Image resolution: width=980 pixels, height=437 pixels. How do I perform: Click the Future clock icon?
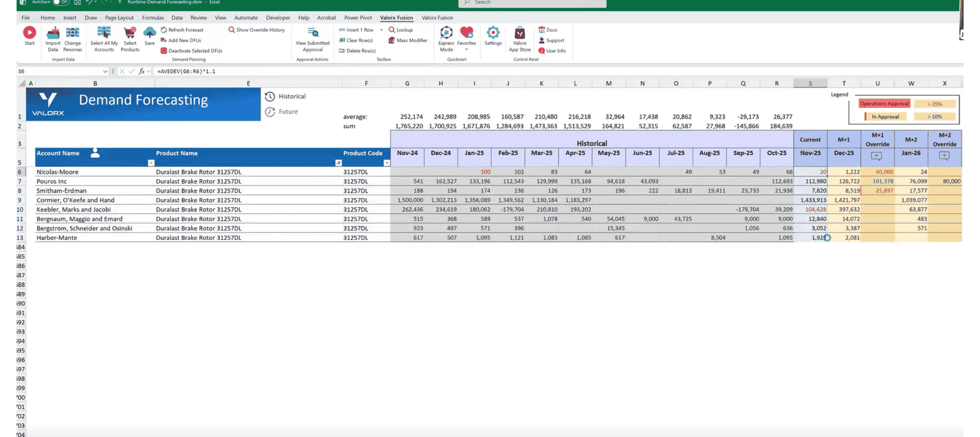270,112
